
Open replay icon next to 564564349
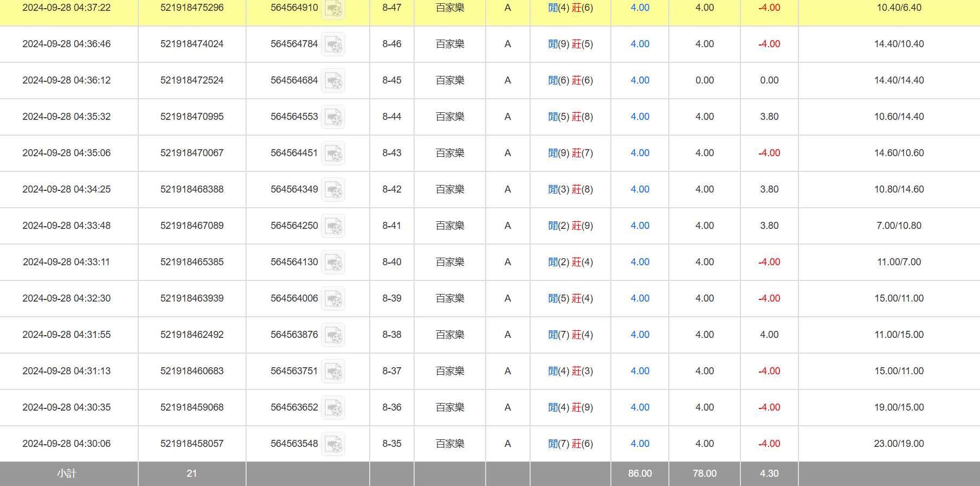(333, 190)
